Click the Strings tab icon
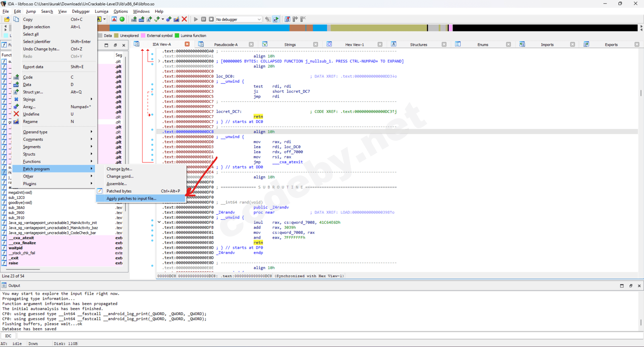The height and width of the screenshot is (347, 644). click(x=265, y=44)
